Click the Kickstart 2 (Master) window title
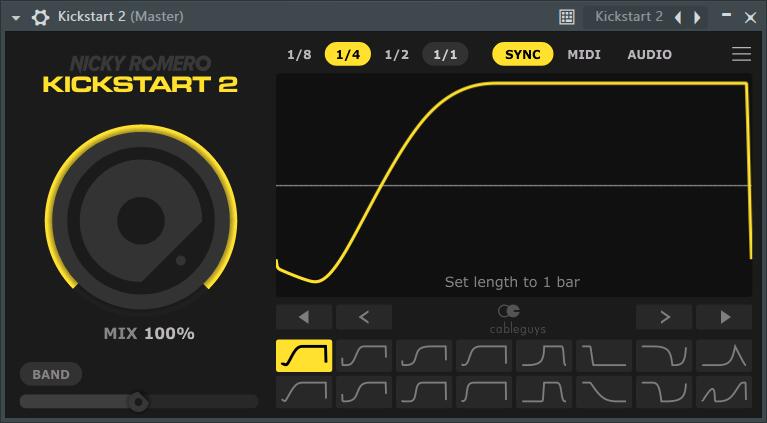This screenshot has height=423, width=767. click(x=120, y=17)
